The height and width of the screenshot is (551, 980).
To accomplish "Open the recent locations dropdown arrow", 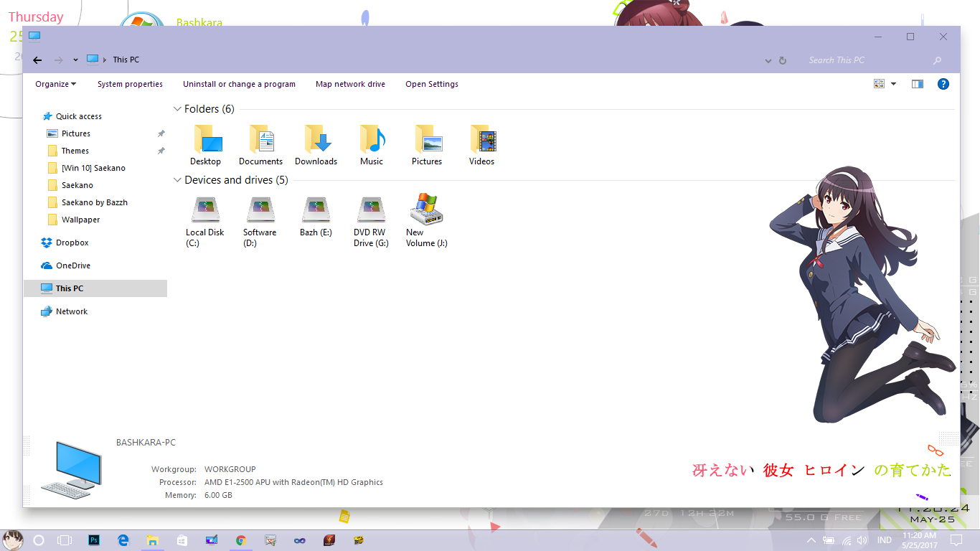I will 75,60.
